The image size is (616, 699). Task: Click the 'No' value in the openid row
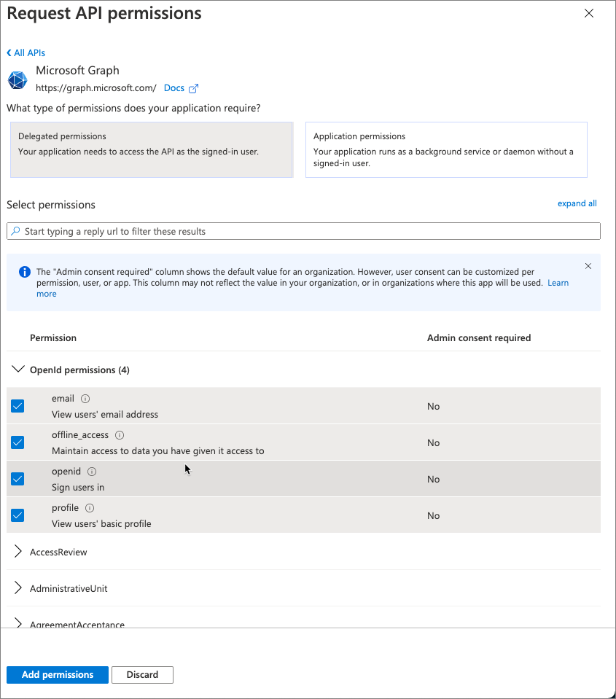click(433, 479)
